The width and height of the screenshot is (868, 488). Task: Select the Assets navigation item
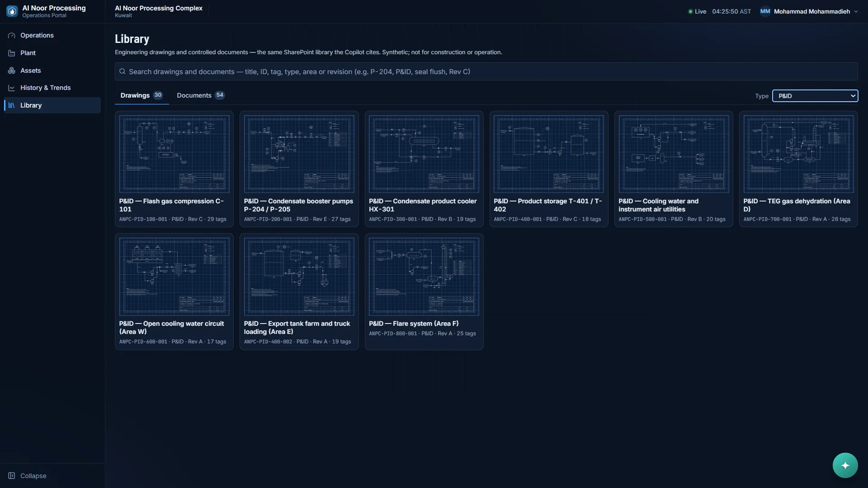(x=52, y=70)
